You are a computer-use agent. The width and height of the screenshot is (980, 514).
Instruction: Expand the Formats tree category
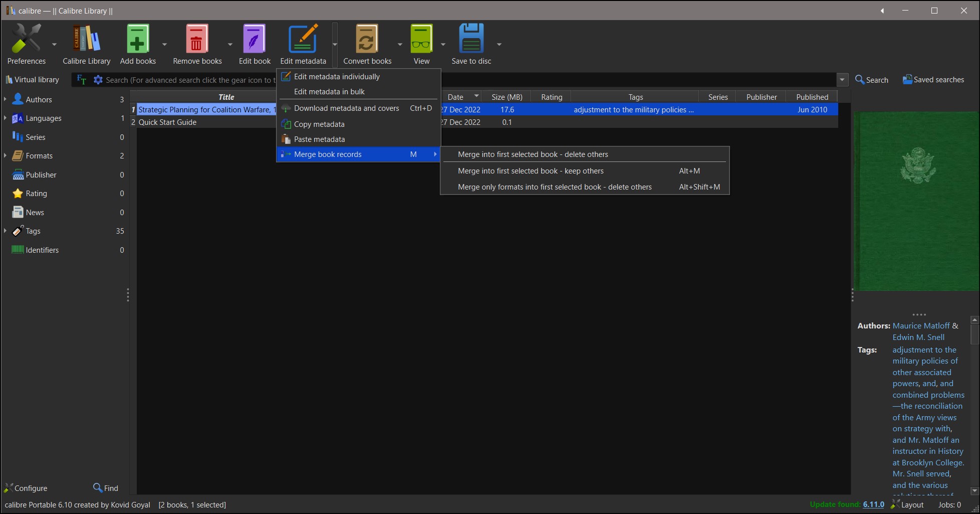(x=5, y=156)
